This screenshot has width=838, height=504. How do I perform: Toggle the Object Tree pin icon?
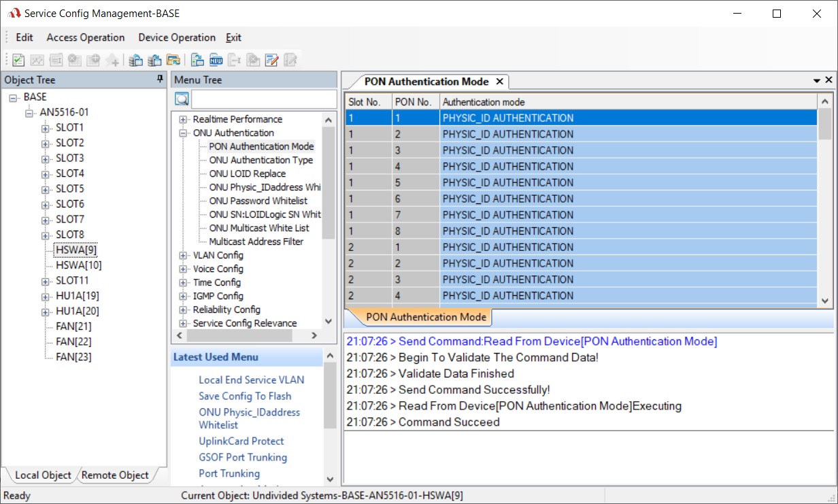[x=161, y=80]
